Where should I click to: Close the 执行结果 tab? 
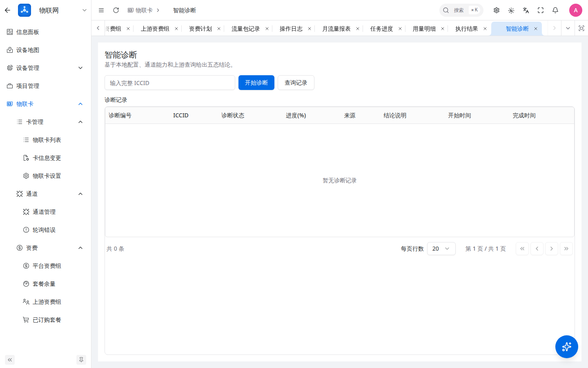(x=485, y=29)
